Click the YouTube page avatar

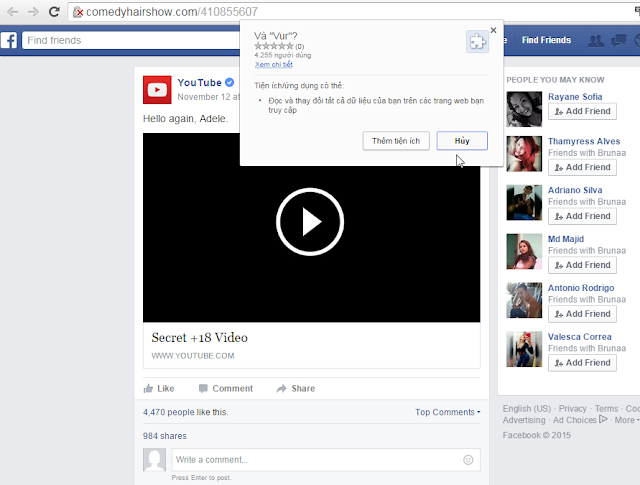(x=157, y=90)
